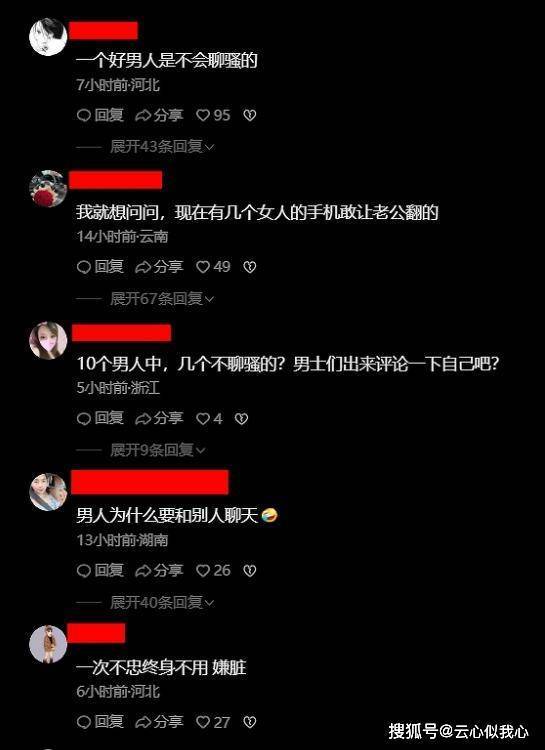The image size is (545, 750).
Task: Expand the 9 replies thread
Action: (158, 450)
